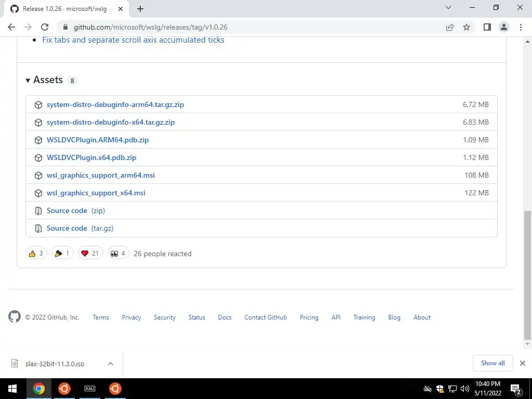The width and height of the screenshot is (532, 399).
Task: Download WSLDVCPlugin.ARM64.pdb.zip
Action: (x=98, y=140)
